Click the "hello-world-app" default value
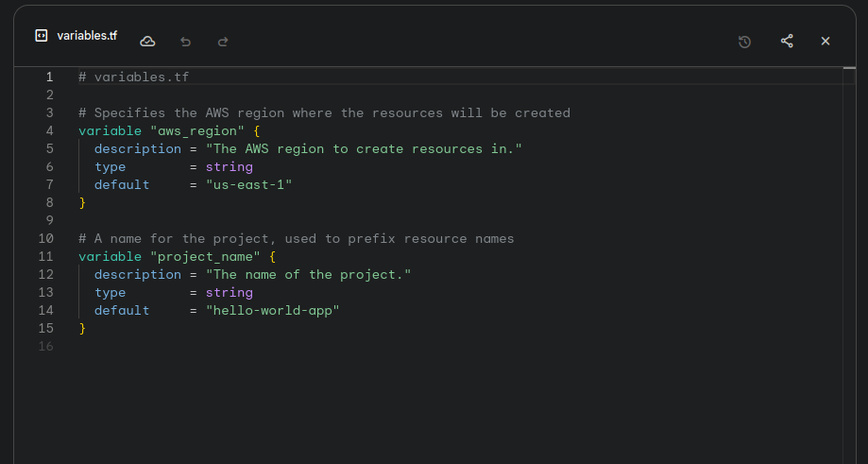The height and width of the screenshot is (464, 868). pyautogui.click(x=272, y=311)
